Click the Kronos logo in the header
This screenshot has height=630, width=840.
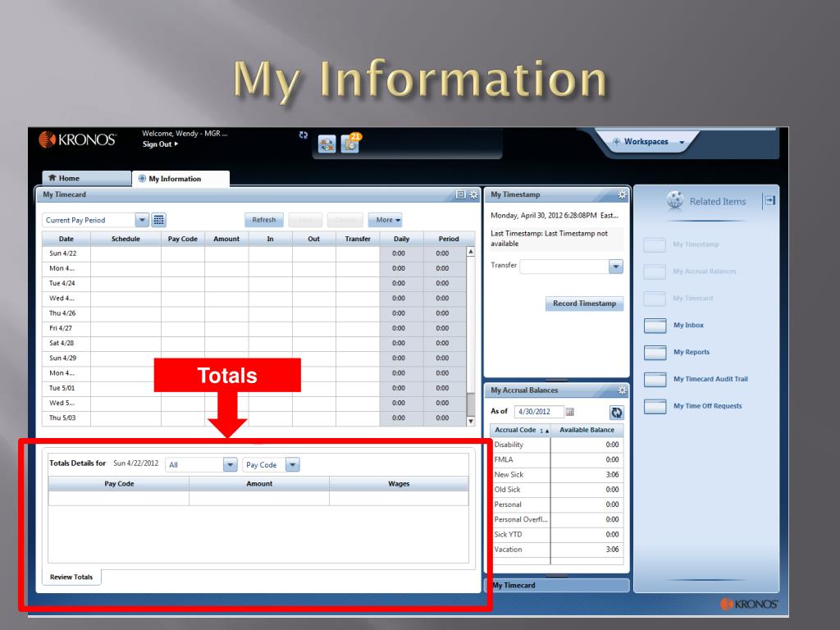[x=77, y=139]
